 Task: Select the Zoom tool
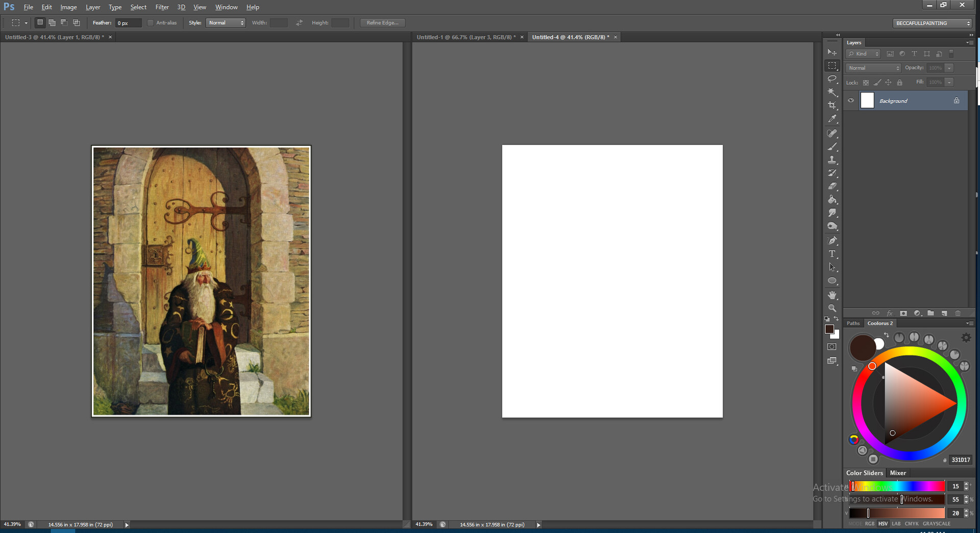(832, 308)
